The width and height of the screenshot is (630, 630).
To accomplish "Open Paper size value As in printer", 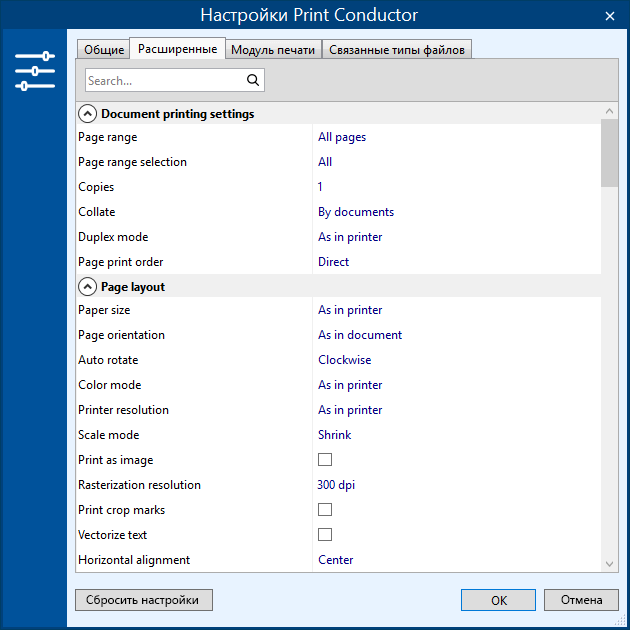I will click(x=350, y=310).
